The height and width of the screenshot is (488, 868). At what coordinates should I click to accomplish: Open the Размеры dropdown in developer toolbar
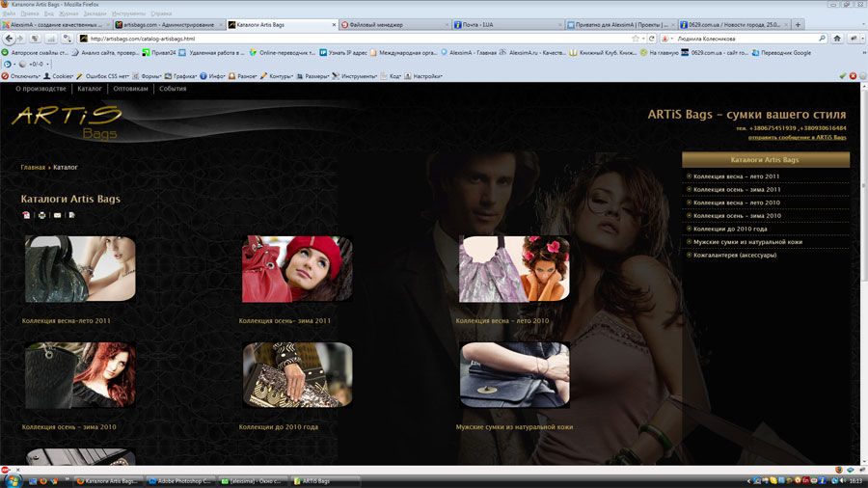312,76
